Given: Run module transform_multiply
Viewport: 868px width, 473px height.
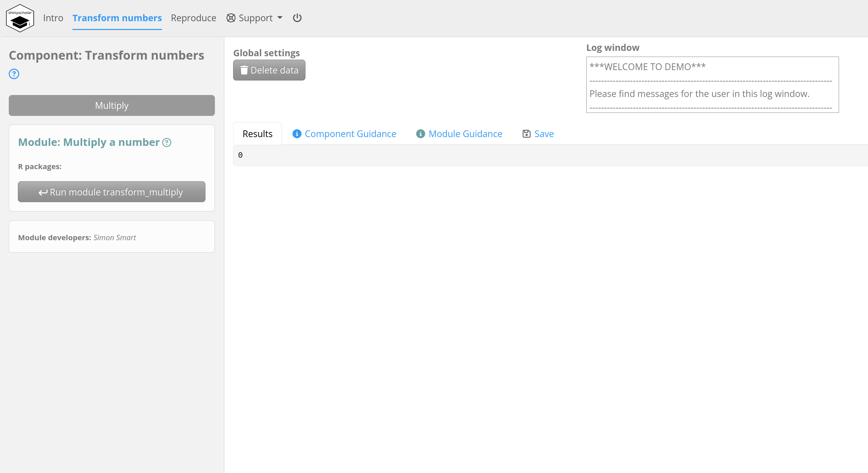Looking at the screenshot, I should [x=111, y=192].
